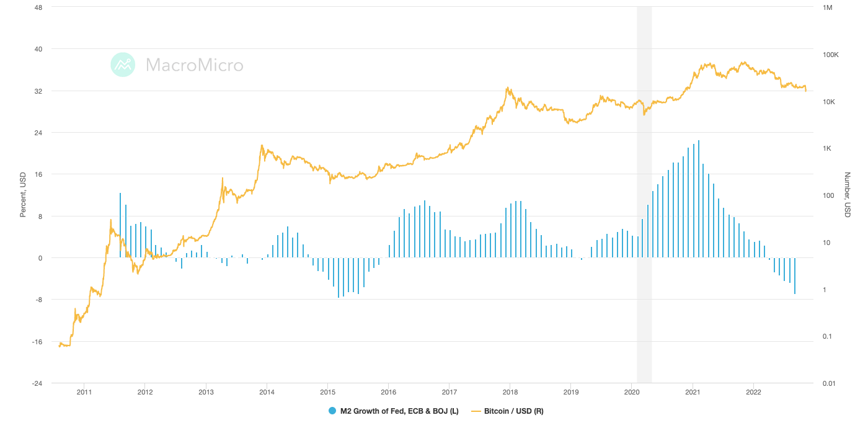Select the MacroMicro watermark text
This screenshot has height=428, width=868.
tap(195, 65)
